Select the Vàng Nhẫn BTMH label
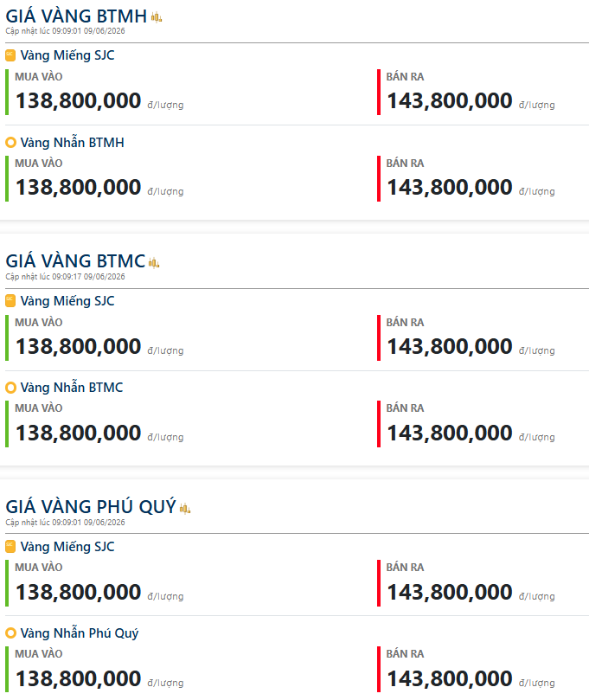 coord(73,143)
